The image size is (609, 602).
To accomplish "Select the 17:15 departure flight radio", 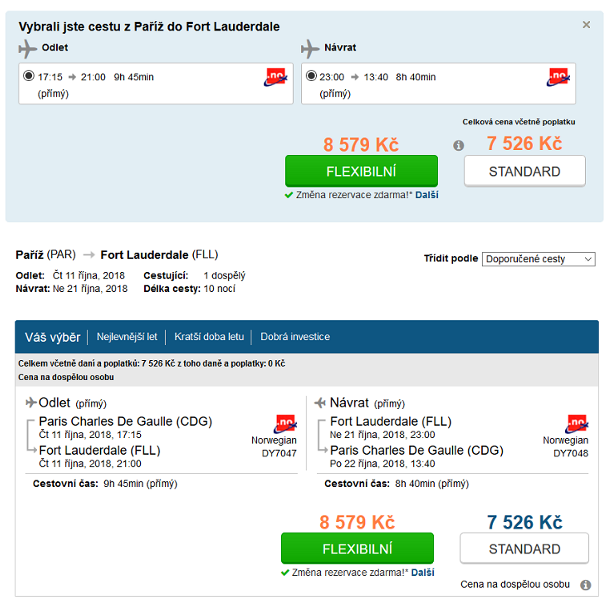I will (x=29, y=75).
